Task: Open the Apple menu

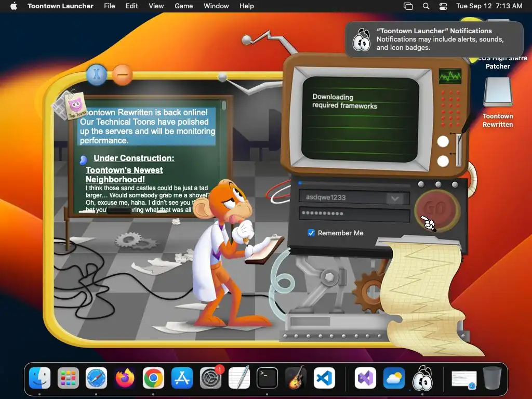Action: [x=14, y=6]
